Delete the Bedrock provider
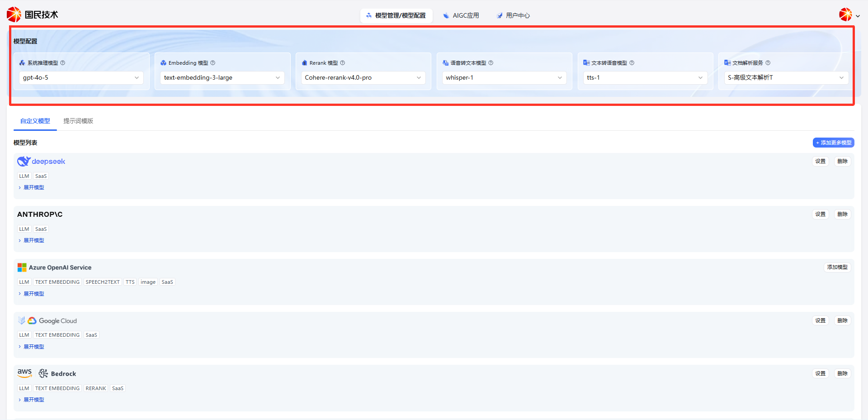Image resolution: width=868 pixels, height=420 pixels. point(843,373)
